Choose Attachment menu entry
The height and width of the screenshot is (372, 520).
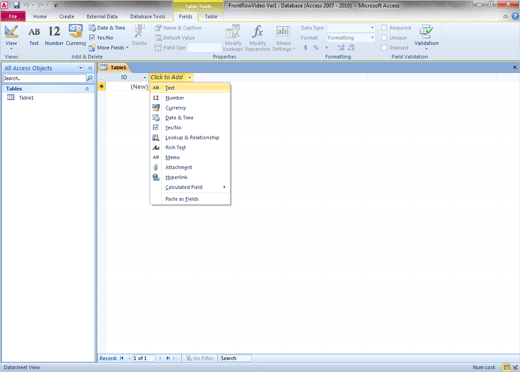190,167
